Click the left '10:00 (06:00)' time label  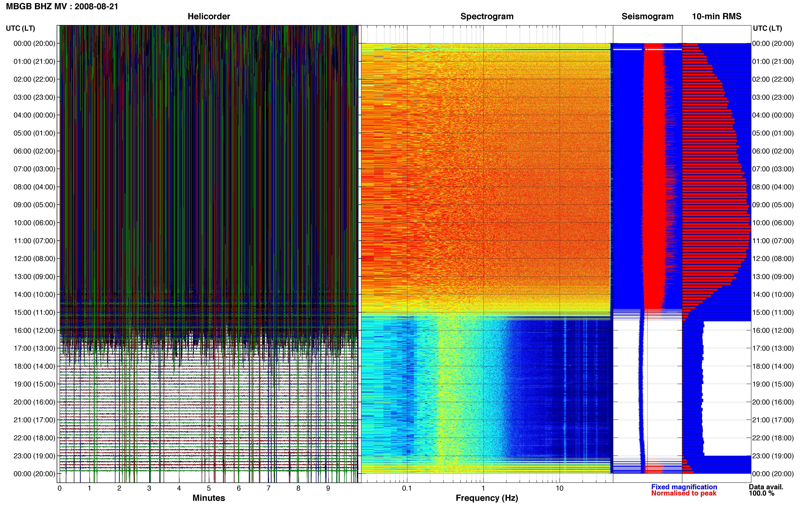click(x=34, y=223)
